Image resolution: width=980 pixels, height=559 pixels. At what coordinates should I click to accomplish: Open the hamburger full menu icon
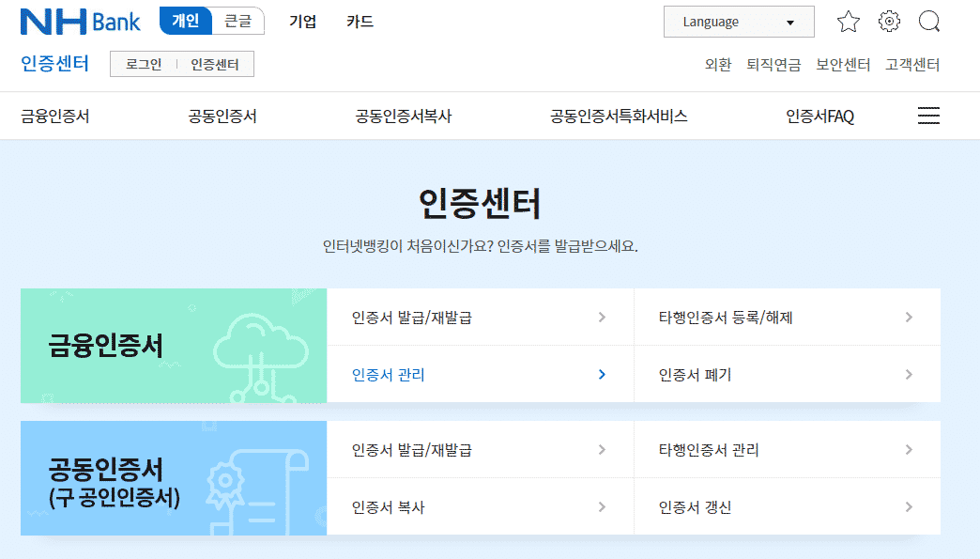[928, 116]
